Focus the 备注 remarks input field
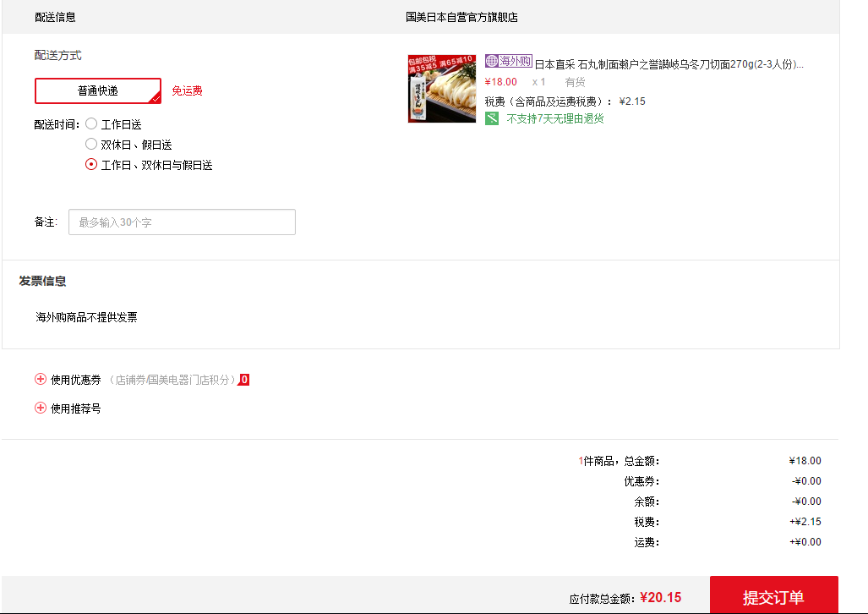 point(182,222)
